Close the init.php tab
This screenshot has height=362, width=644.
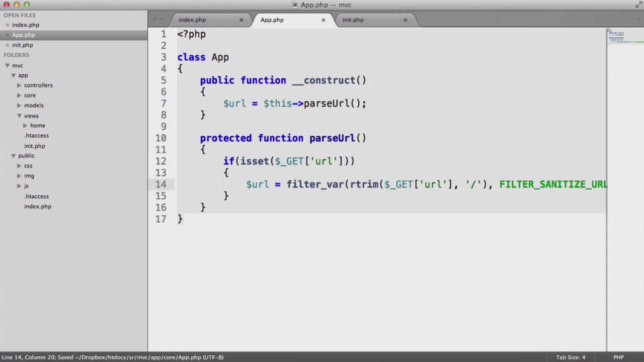click(405, 20)
